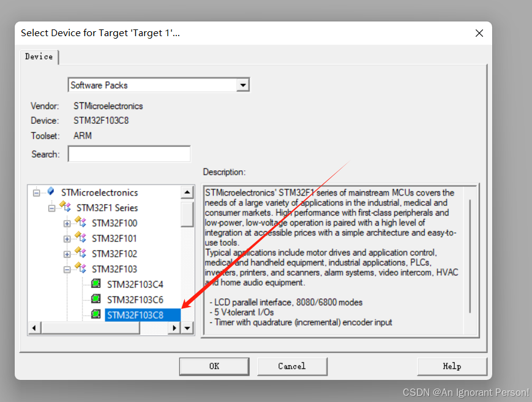Collapse the STM32F103 node
532x402 pixels.
tap(67, 270)
